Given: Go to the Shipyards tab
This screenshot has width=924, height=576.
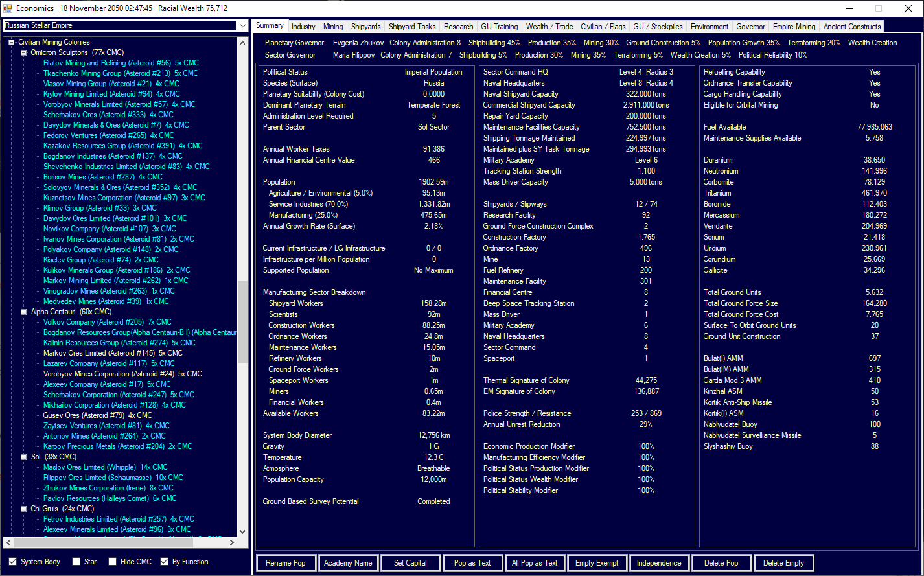Looking at the screenshot, I should coord(366,27).
